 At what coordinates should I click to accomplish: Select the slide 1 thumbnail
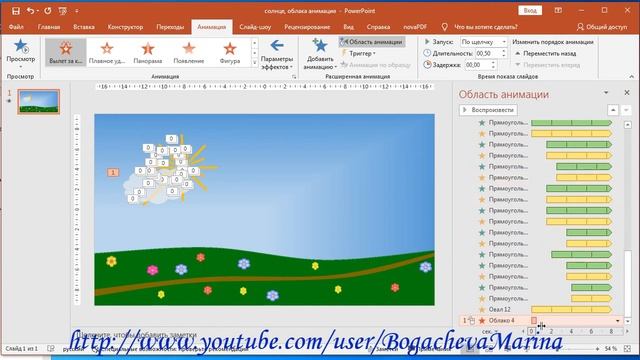[x=39, y=102]
